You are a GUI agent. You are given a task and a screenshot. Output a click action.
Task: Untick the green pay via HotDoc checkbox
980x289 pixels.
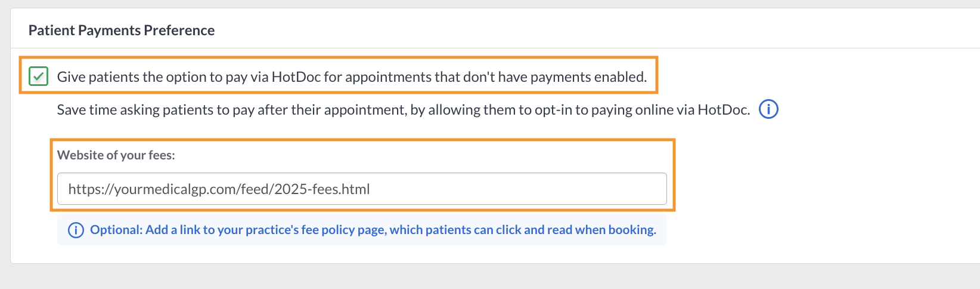[39, 76]
